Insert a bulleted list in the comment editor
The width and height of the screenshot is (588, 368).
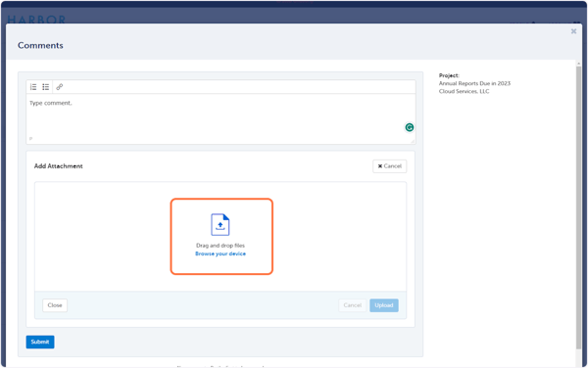(x=46, y=87)
